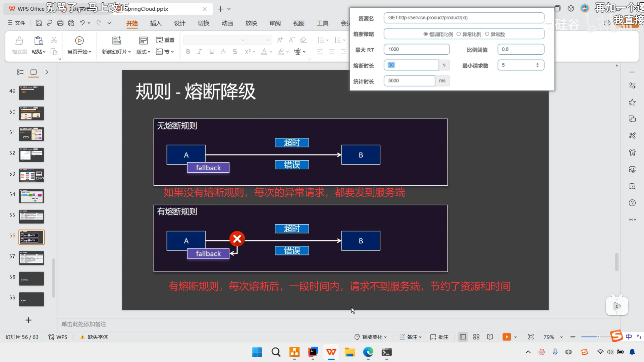The height and width of the screenshot is (362, 644).
Task: Click the print icon in quick toolbar
Action: [60, 23]
